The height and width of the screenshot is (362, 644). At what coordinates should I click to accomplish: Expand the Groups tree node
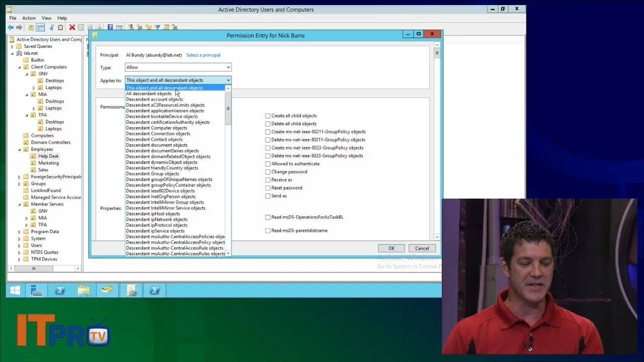(x=20, y=184)
